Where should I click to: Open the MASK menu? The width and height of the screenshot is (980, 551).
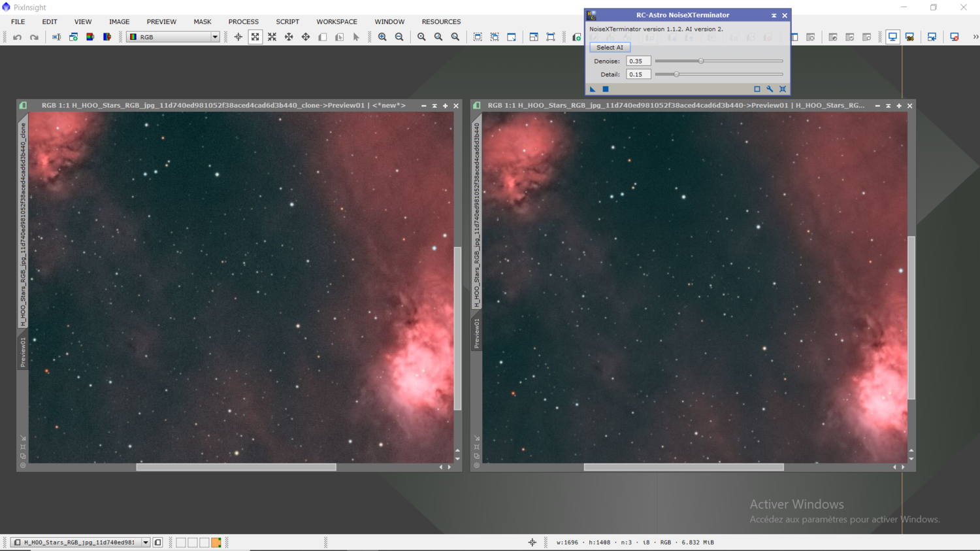coord(203,22)
